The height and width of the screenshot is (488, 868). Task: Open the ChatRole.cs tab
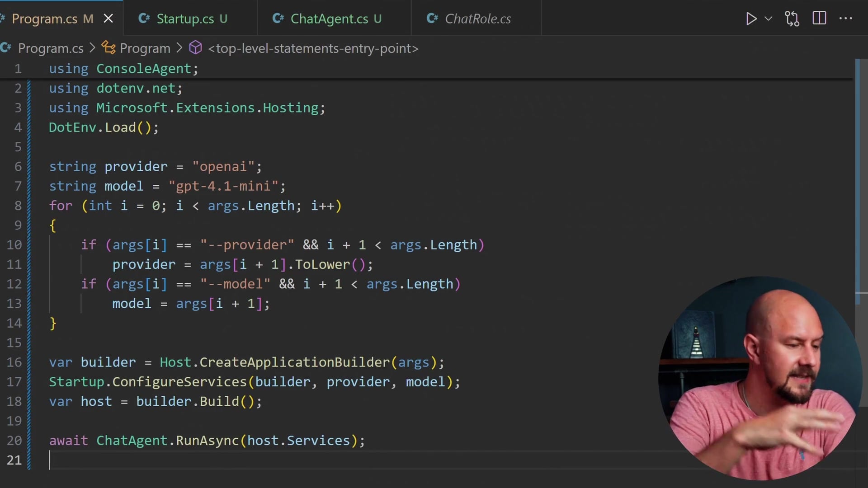click(x=478, y=19)
